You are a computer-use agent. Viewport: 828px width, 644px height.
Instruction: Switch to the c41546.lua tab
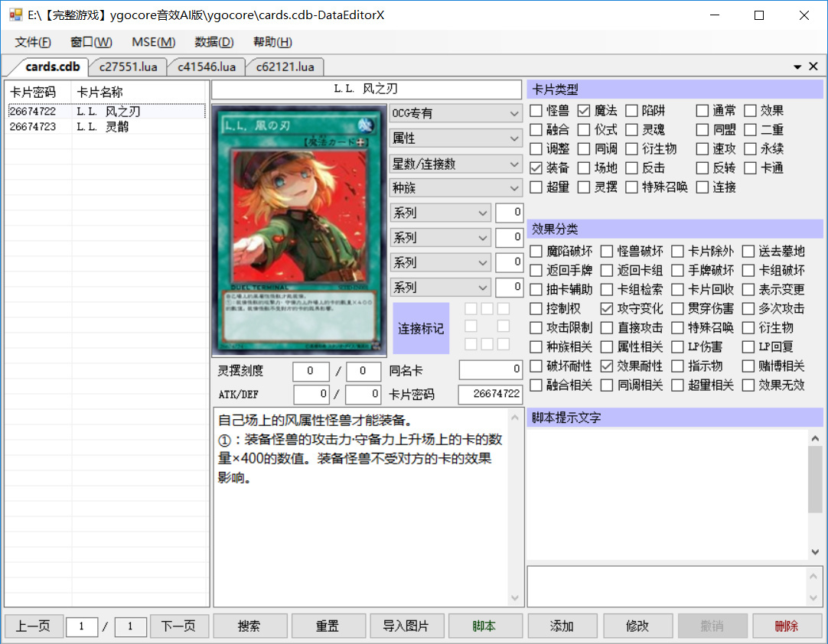pyautogui.click(x=207, y=67)
